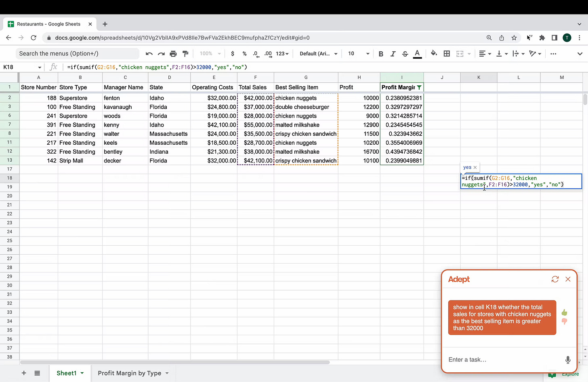Click the name box showing K18
This screenshot has width=588, height=382.
pos(22,67)
